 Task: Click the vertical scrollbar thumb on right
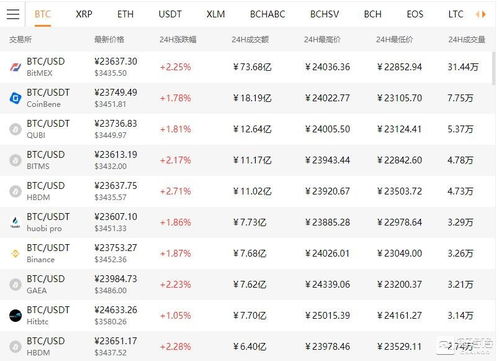pos(494,68)
